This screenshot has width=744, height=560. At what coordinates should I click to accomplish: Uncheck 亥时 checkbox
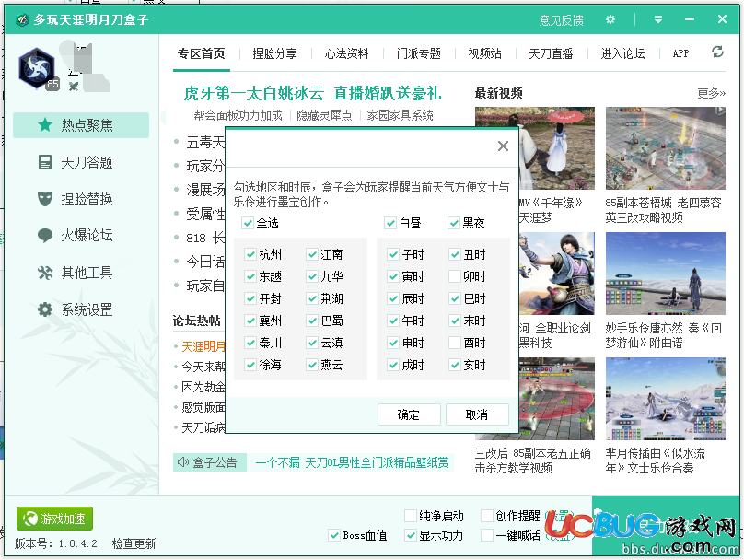(455, 365)
